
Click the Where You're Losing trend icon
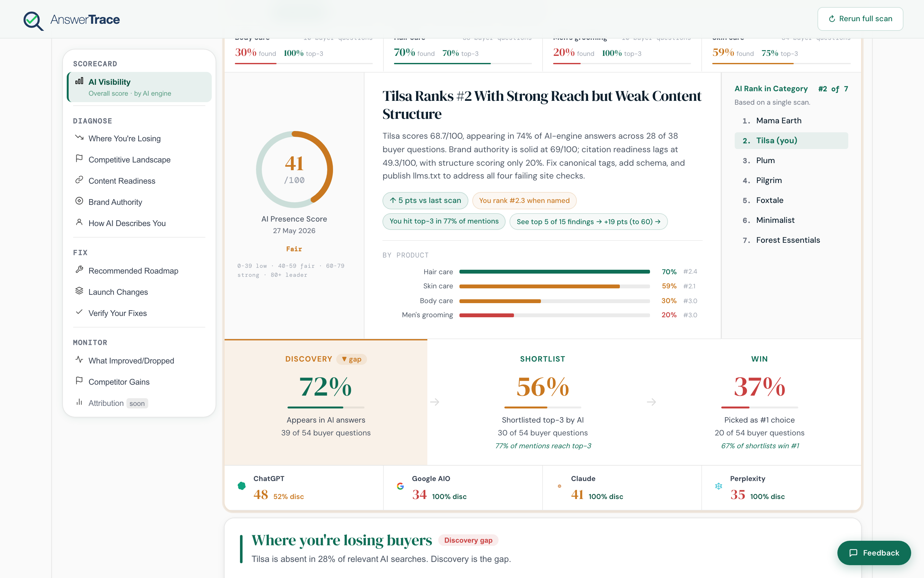pos(79,137)
